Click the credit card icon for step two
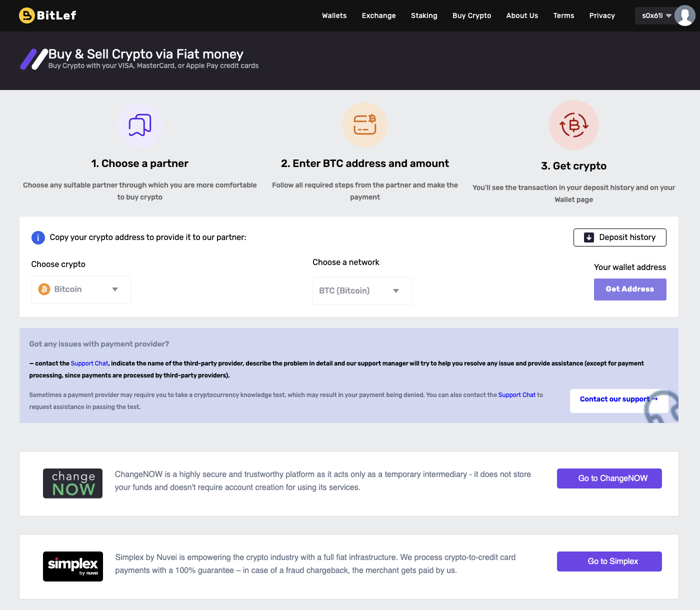Screen dimensions: 700x610 pyautogui.click(x=364, y=124)
